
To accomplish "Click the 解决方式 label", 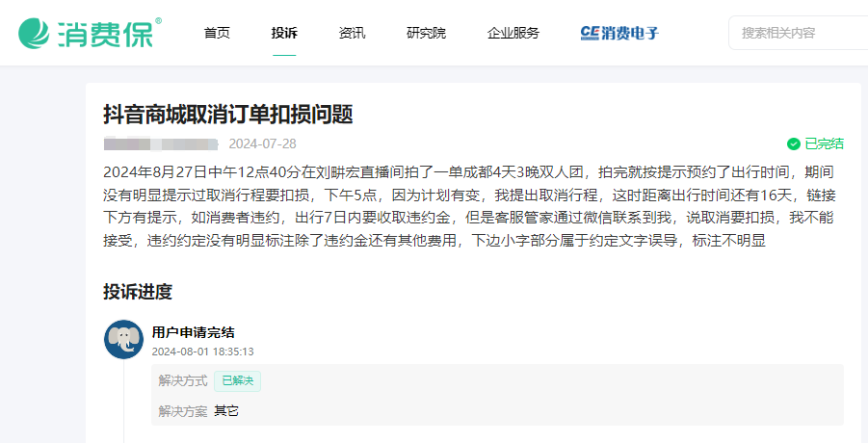I will 183,381.
